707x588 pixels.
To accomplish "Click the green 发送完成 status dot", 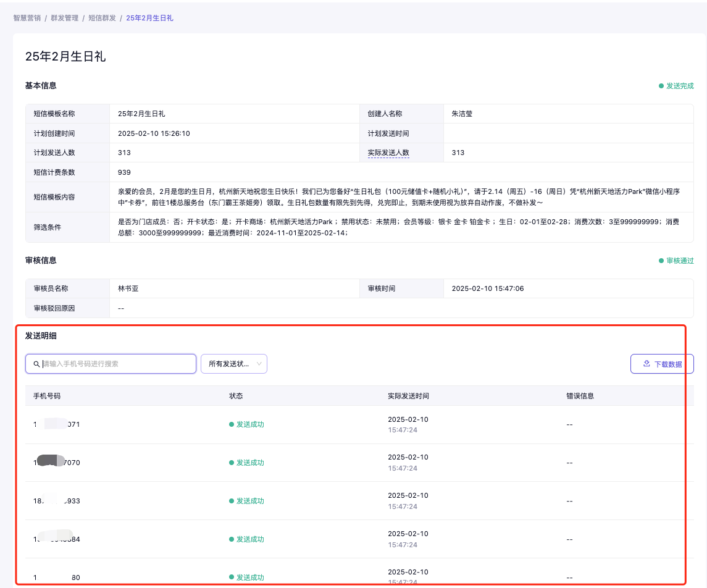I will [x=661, y=86].
